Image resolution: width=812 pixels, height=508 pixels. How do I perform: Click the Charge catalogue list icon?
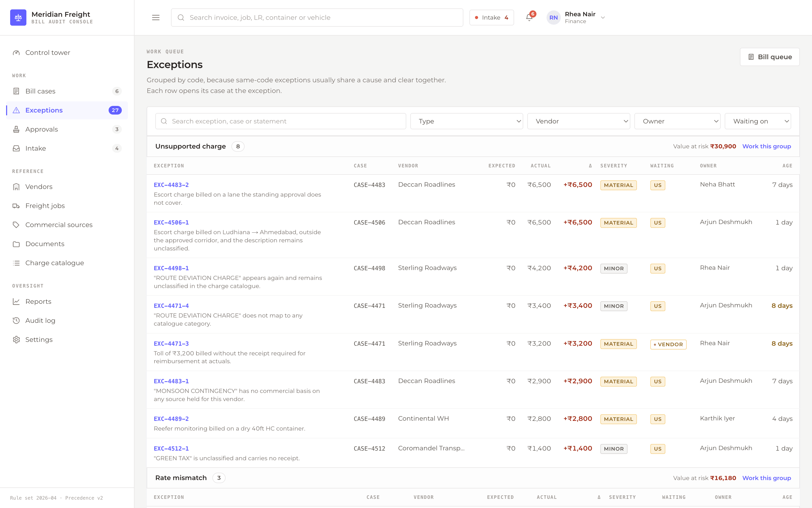(16, 263)
